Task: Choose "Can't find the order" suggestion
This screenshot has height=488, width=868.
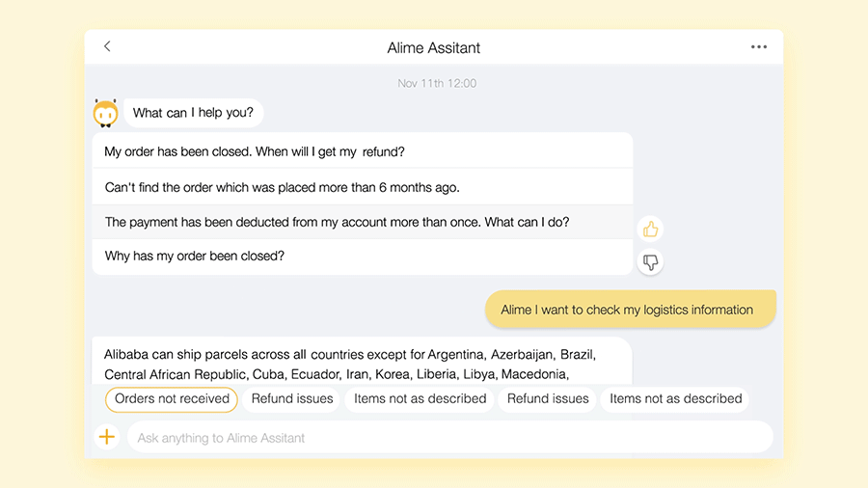Action: [x=282, y=187]
